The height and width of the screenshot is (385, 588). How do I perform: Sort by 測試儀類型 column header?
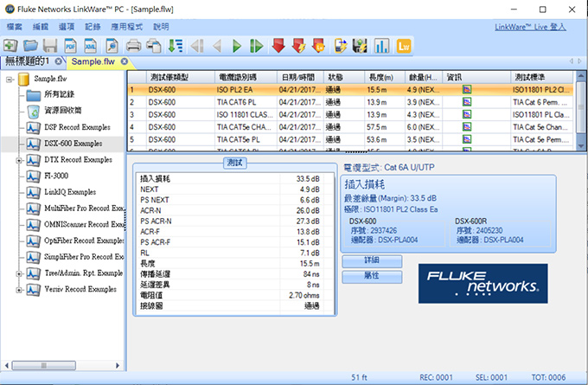(180, 77)
